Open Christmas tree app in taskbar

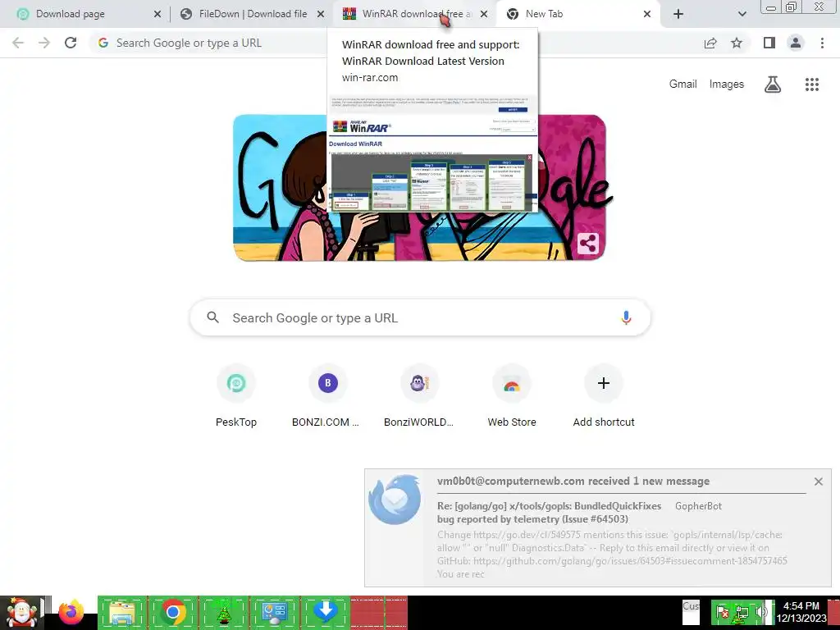224,613
